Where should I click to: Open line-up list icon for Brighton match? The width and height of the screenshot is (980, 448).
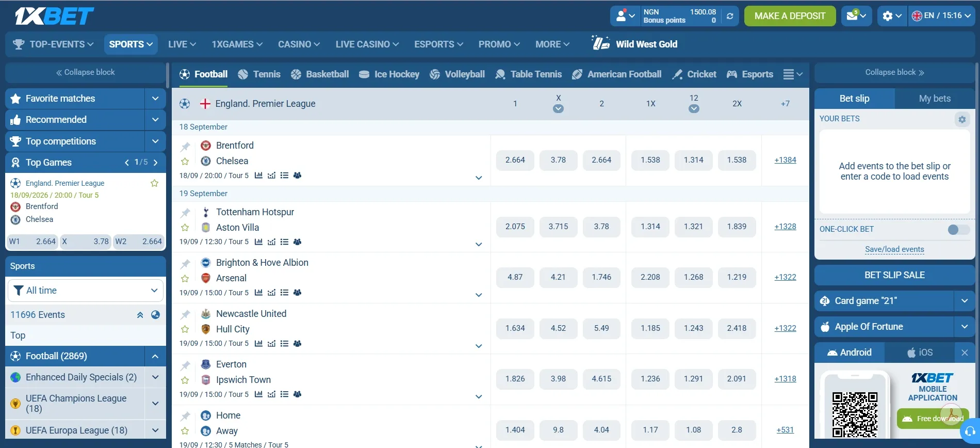[x=284, y=293]
